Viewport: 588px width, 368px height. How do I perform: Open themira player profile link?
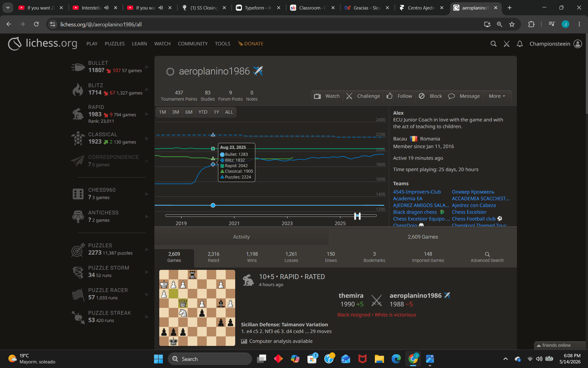(351, 295)
